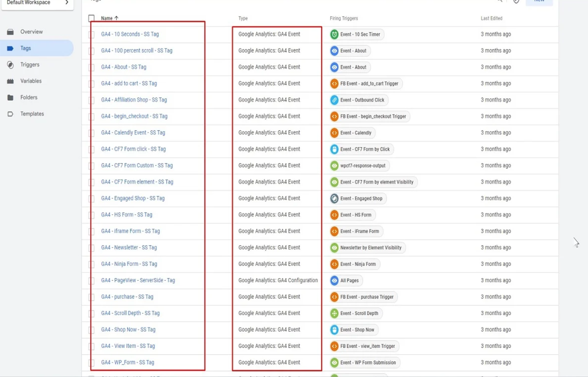The image size is (588, 377).
Task: Open the Tags section in the sidebar
Action: tap(26, 49)
